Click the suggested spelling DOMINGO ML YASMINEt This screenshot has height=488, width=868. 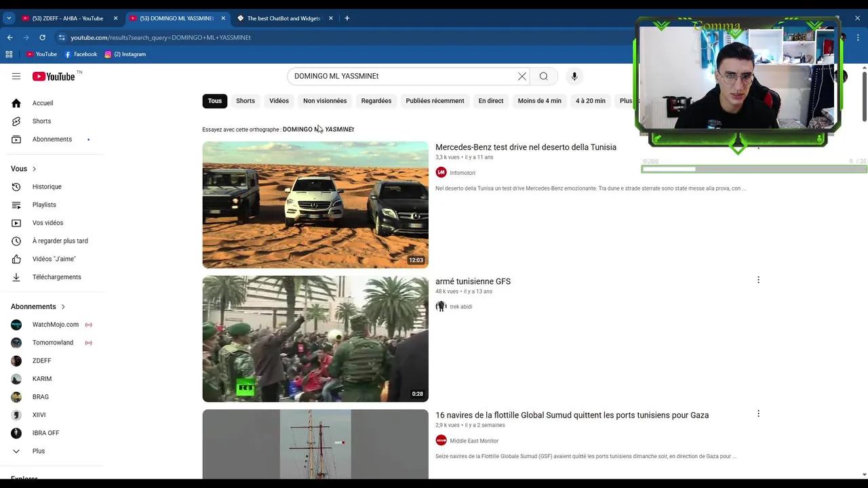318,129
